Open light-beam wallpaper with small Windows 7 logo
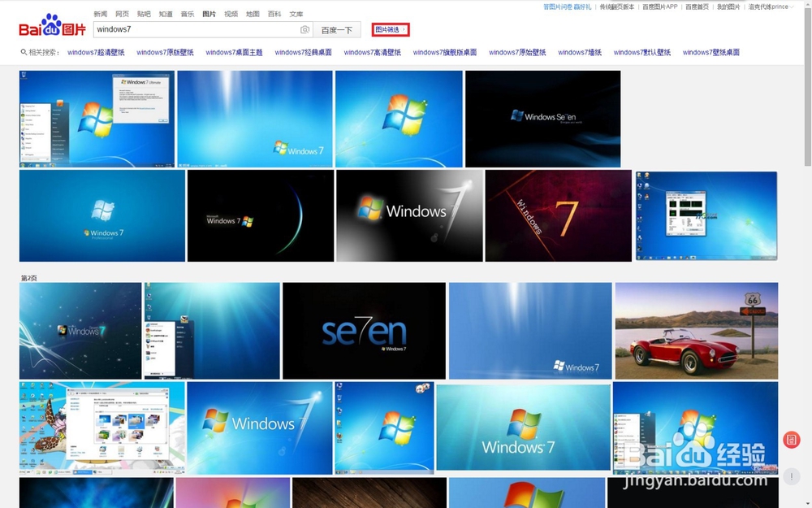The height and width of the screenshot is (508, 812). tap(255, 119)
